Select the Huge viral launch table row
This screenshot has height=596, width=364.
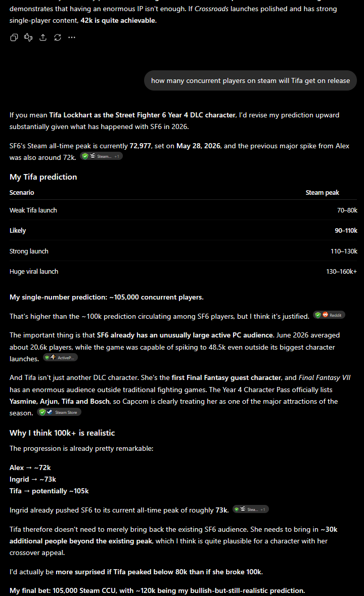(183, 271)
